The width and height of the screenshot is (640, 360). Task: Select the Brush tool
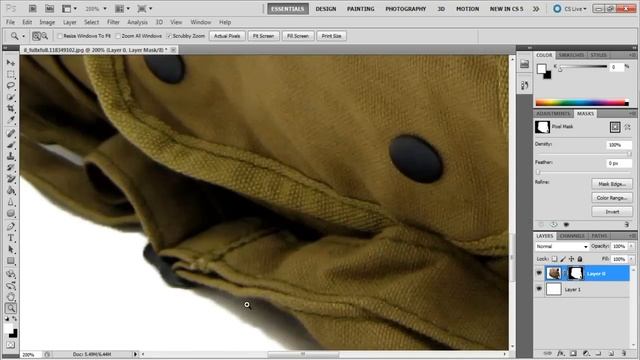pyautogui.click(x=11, y=144)
